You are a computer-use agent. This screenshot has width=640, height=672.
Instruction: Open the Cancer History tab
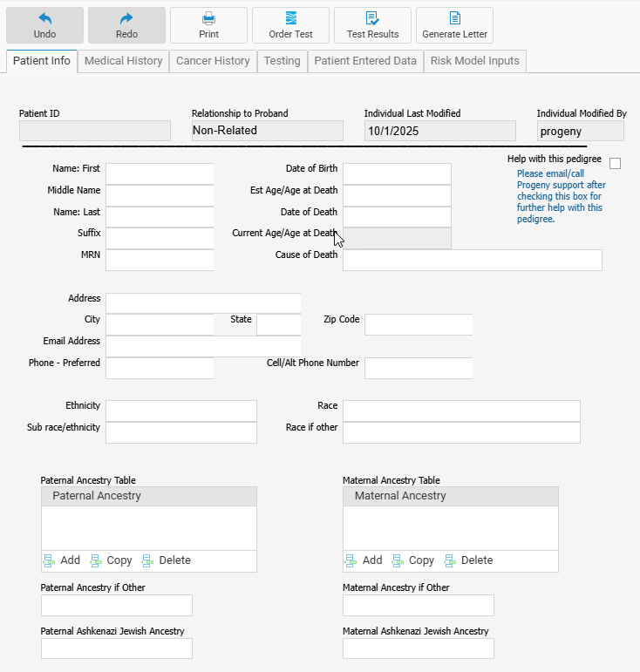click(213, 61)
